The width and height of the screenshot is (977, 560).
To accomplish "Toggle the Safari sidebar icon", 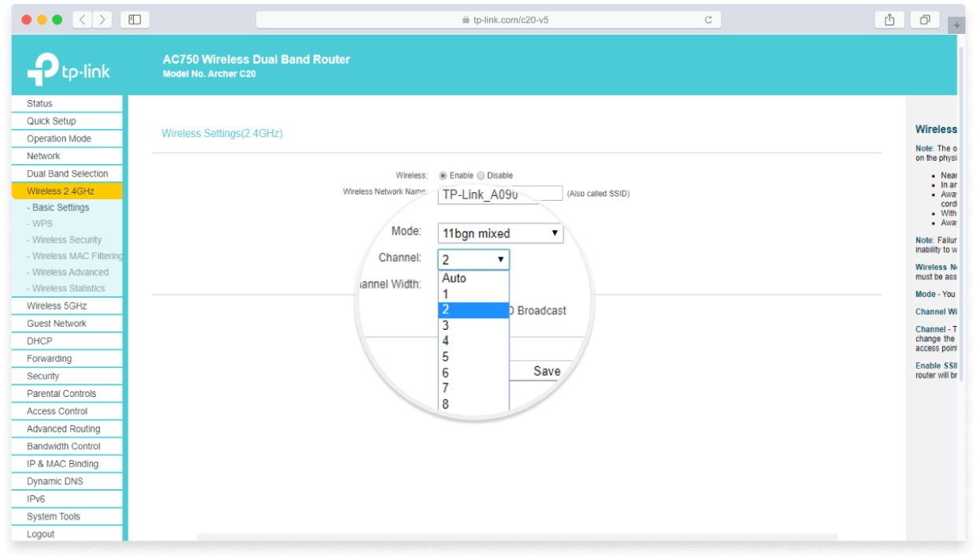I will click(135, 20).
